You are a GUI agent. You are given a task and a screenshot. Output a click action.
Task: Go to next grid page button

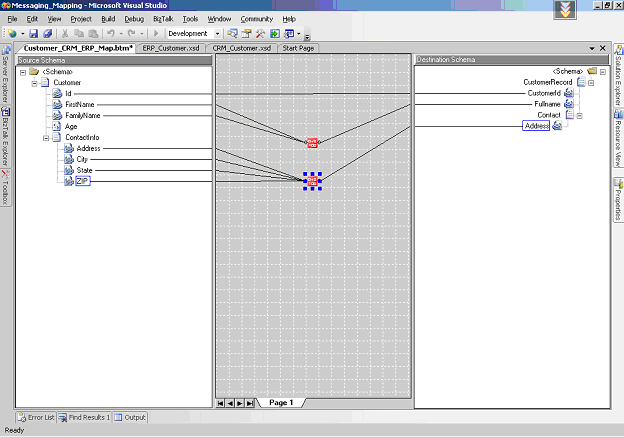click(x=240, y=403)
